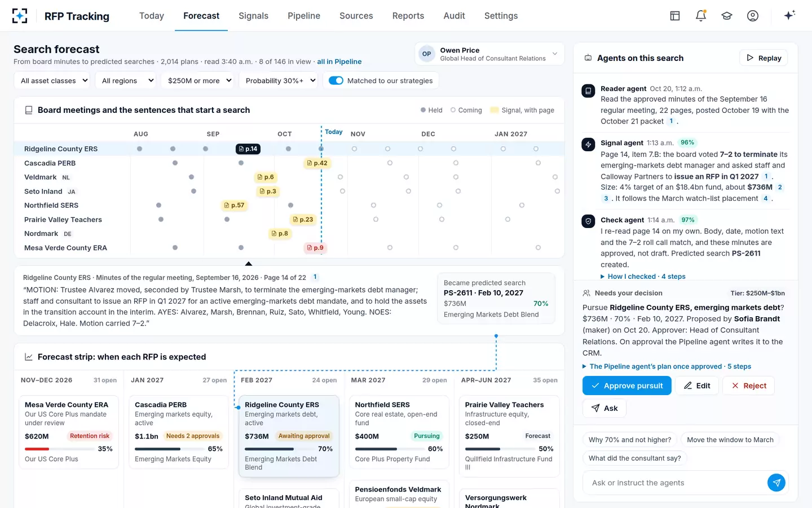The image size is (812, 508).
Task: Switch to the Today tab
Action: point(152,16)
